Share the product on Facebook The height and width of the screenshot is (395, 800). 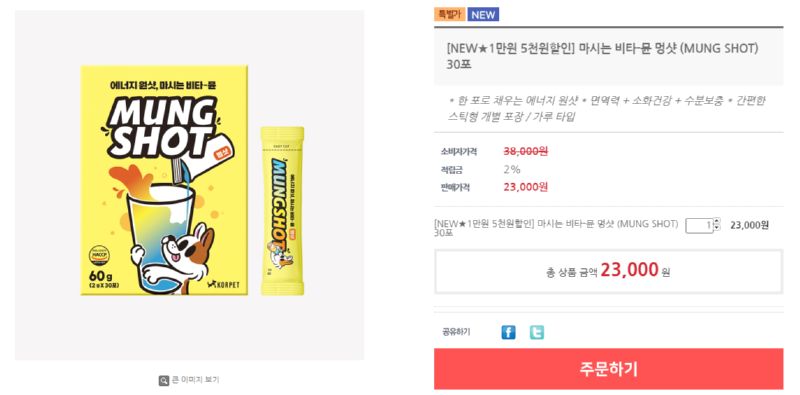508,333
